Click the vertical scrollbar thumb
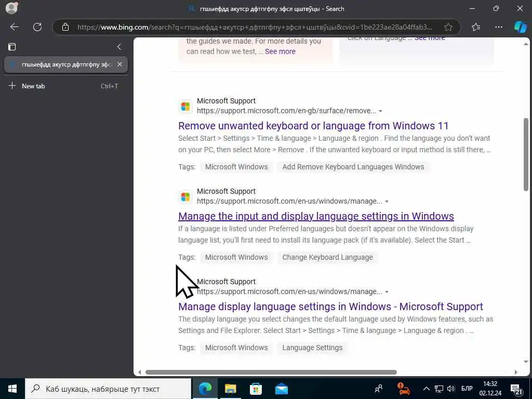 tap(526, 154)
